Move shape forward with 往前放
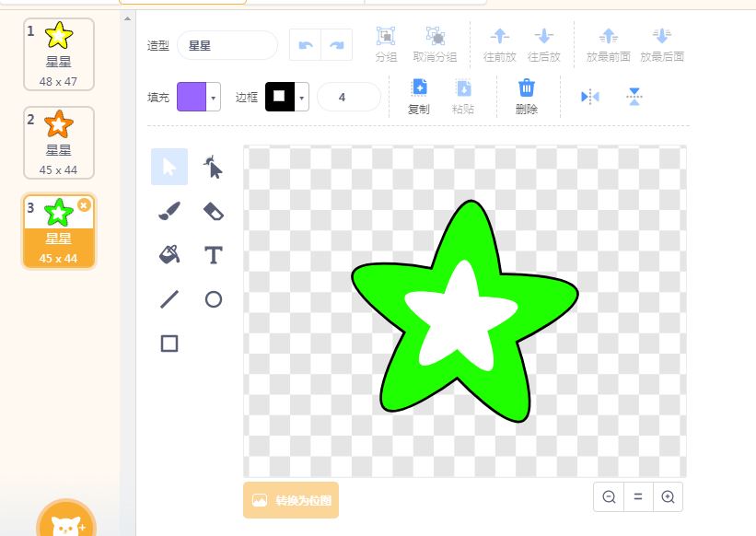This screenshot has width=756, height=536. 499,44
